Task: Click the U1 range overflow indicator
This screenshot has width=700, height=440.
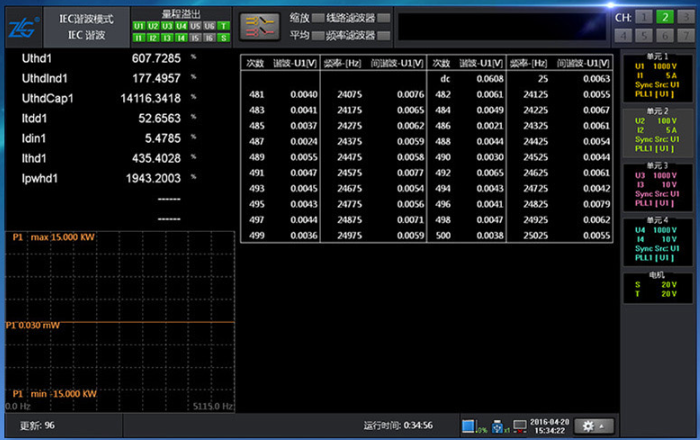Action: pos(138,26)
